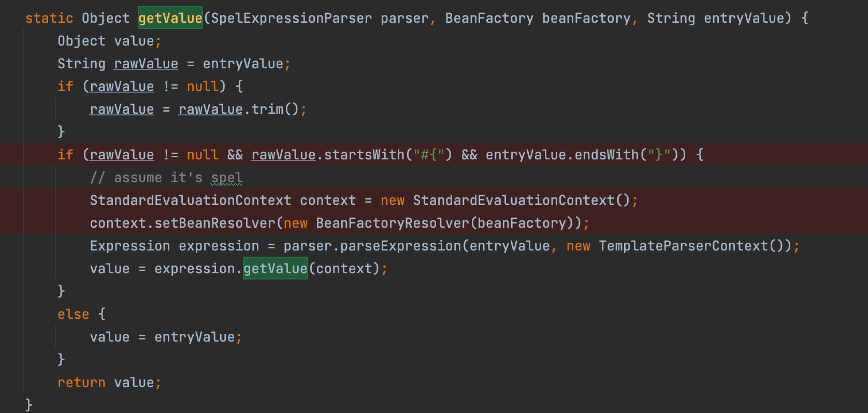This screenshot has height=413, width=868.
Task: Click the endsWith method call
Action: point(607,155)
